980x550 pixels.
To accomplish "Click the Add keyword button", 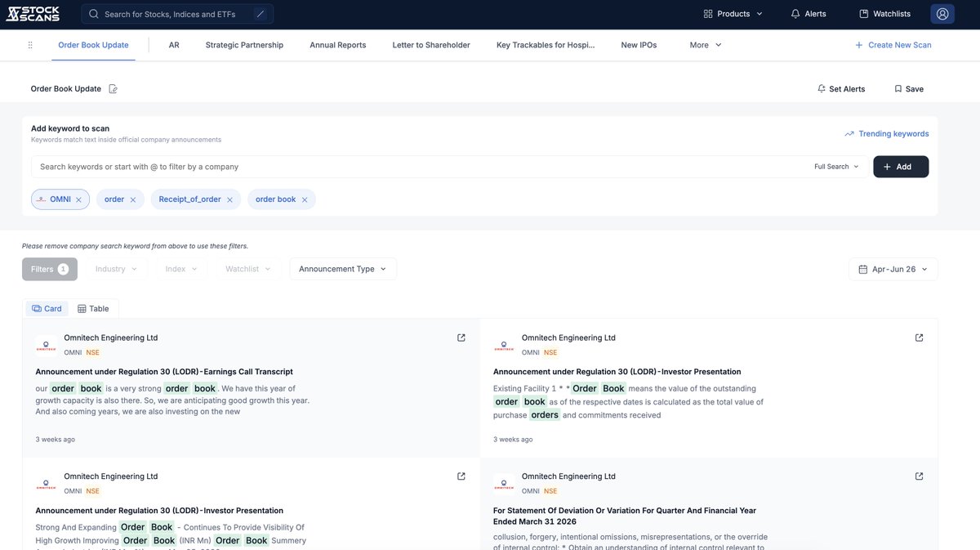I will tap(901, 167).
